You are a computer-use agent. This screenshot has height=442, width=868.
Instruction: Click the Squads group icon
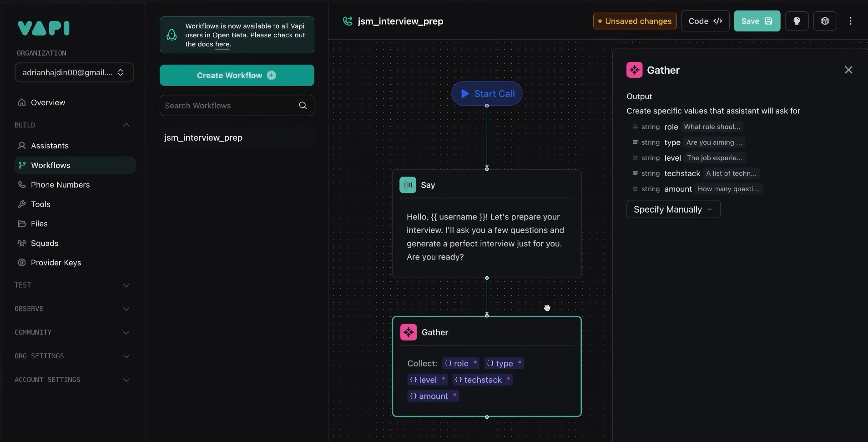[22, 243]
